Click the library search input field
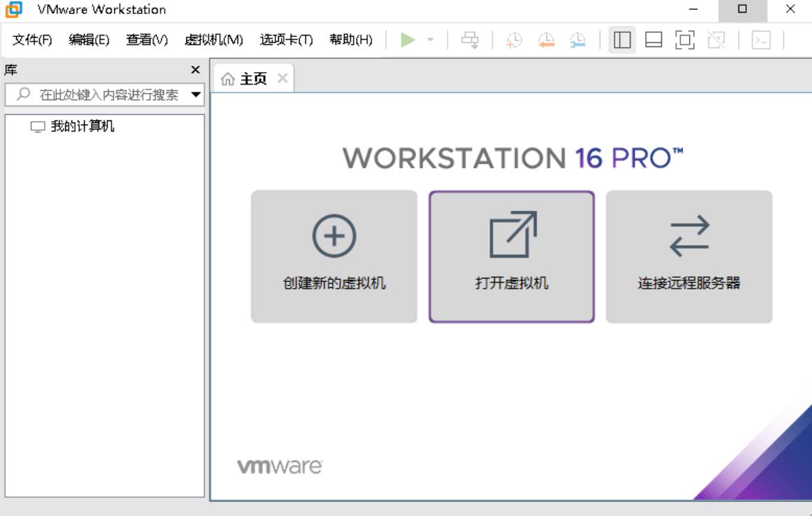812x516 pixels. [104, 95]
